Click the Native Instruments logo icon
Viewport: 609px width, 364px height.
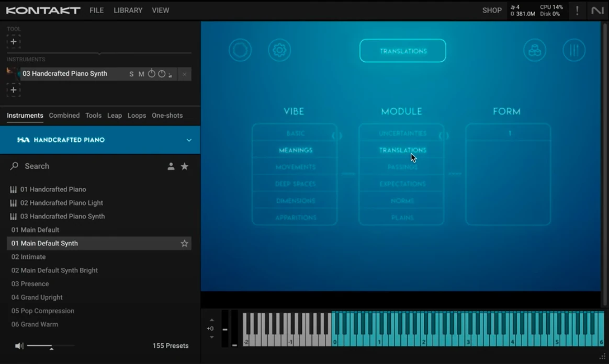pos(597,10)
